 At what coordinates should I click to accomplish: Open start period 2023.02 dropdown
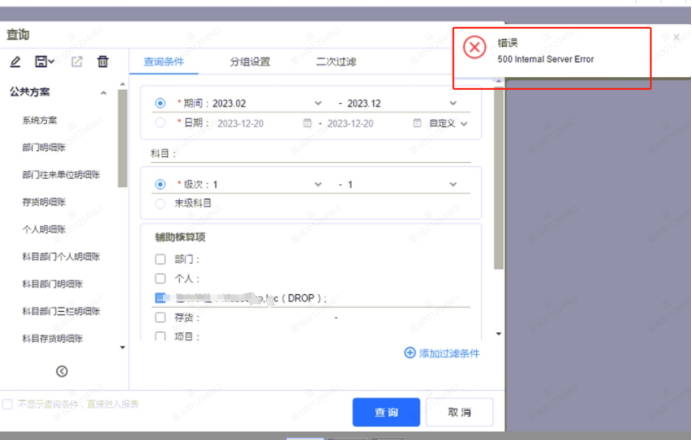[318, 103]
